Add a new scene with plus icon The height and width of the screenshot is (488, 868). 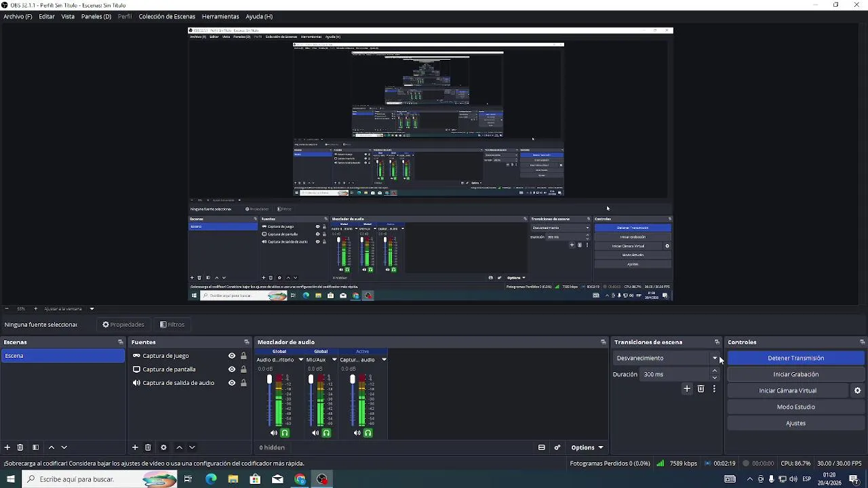(x=7, y=447)
